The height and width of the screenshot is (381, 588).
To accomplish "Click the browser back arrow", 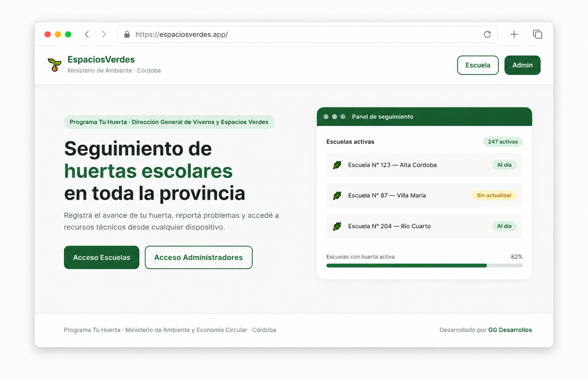I will click(87, 34).
